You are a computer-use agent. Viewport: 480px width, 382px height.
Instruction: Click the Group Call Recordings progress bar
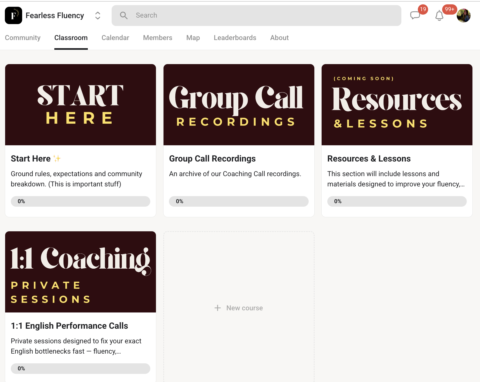click(239, 201)
